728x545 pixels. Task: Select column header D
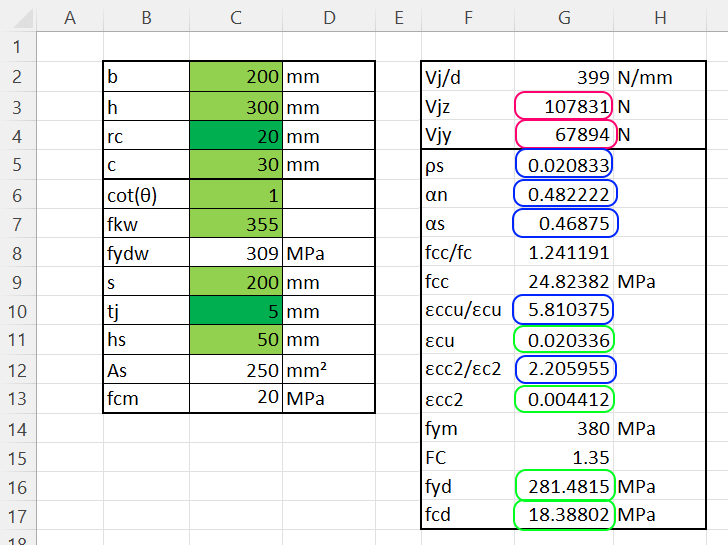point(329,18)
